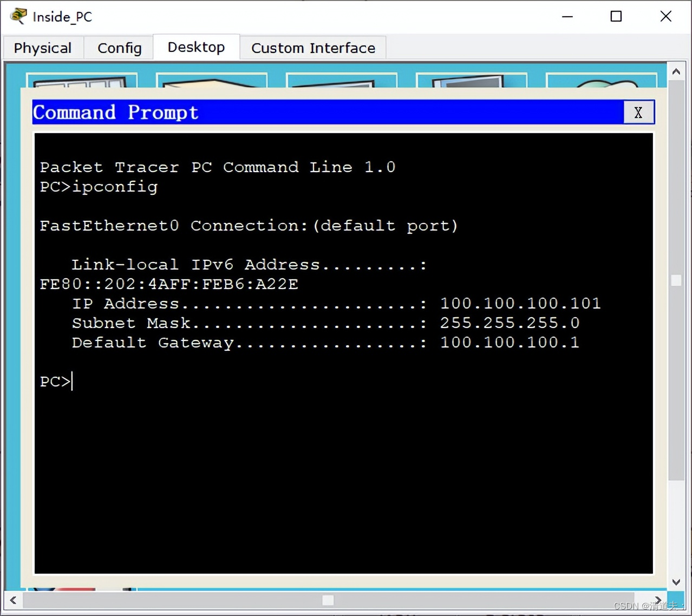Minimize the Inside_PC window

coord(567,16)
